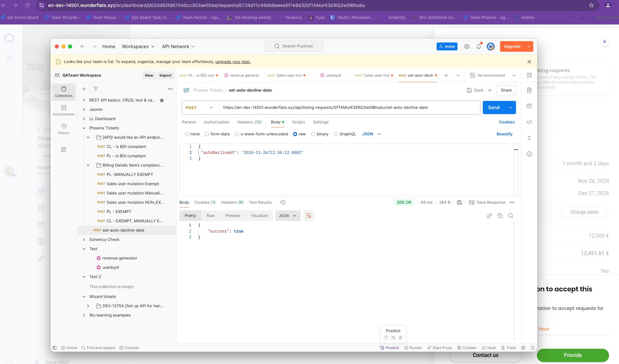The width and height of the screenshot is (619, 364).
Task: Open the JSON body format dropdown
Action: click(x=371, y=134)
